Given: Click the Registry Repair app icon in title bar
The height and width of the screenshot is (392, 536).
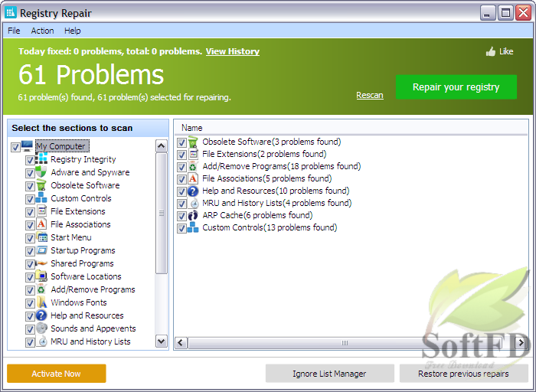Looking at the screenshot, I should [x=11, y=13].
